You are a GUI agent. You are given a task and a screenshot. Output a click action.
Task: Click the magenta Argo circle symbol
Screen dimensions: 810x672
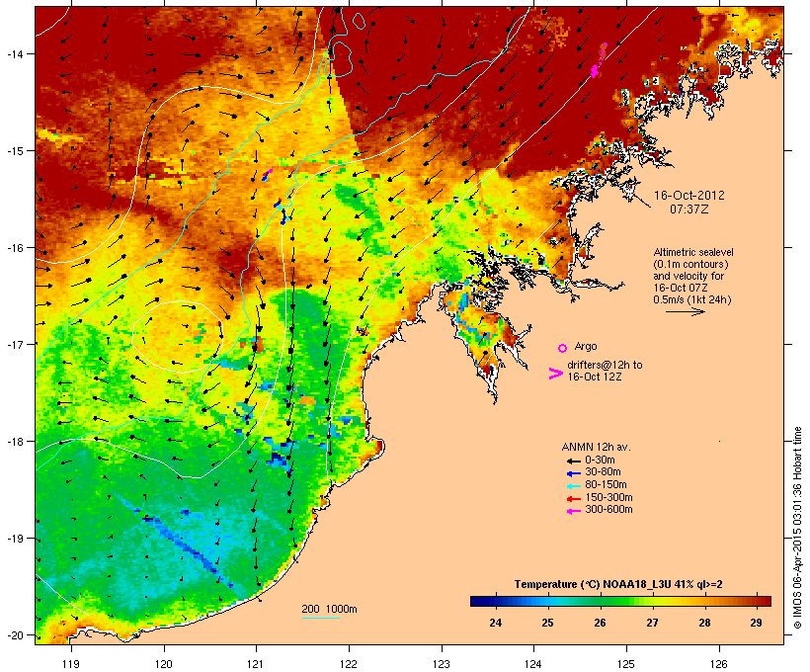(x=563, y=348)
